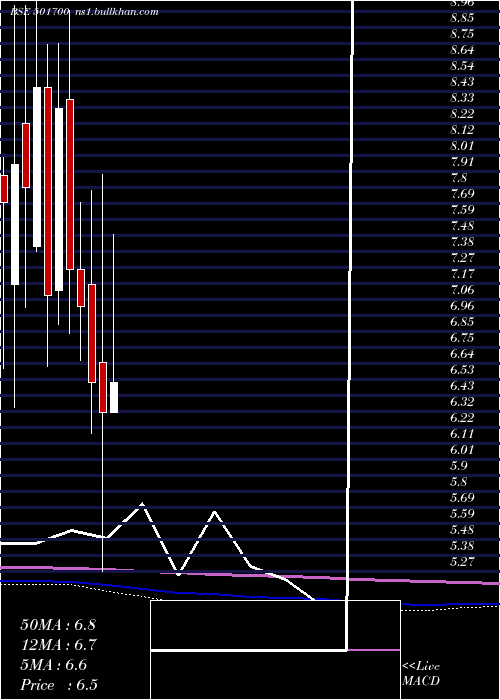
Task: Select the 7.48 price axis label
Action: (462, 226)
